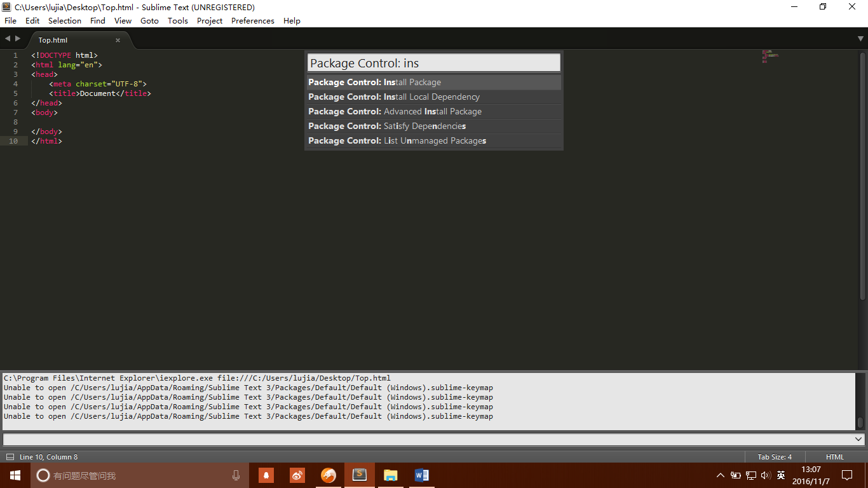Go to previous tab with left arrow

[8, 39]
